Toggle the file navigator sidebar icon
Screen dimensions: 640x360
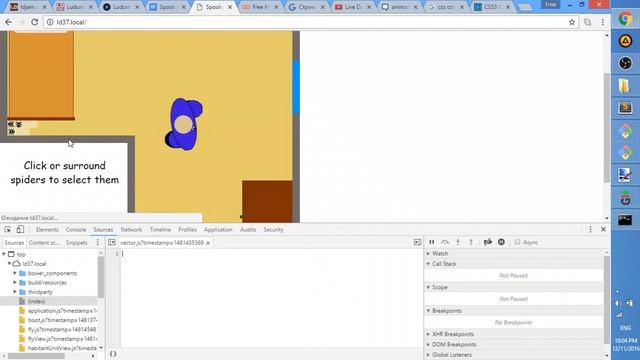pos(112,242)
